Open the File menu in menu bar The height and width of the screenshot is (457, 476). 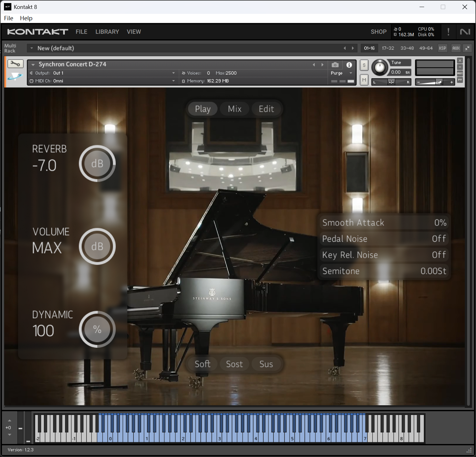pyautogui.click(x=9, y=18)
